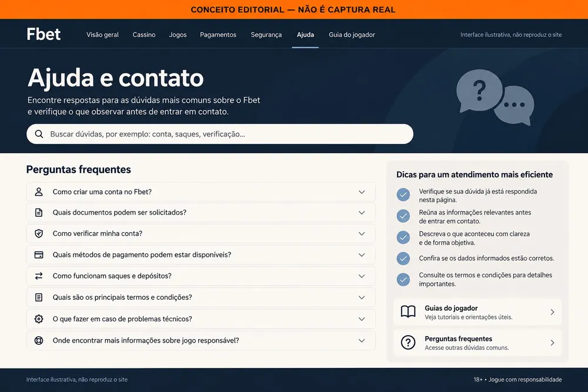
Task: Expand 'Como criar uma conta no Fbet?' chevron
Action: pos(362,192)
